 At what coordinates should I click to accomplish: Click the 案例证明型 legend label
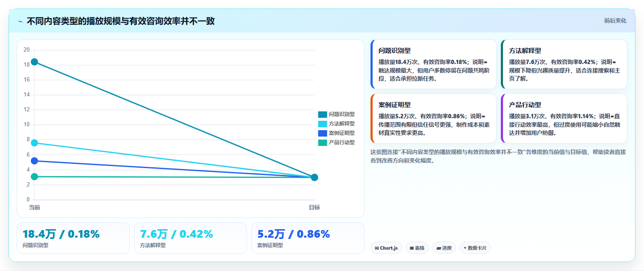[x=342, y=133]
